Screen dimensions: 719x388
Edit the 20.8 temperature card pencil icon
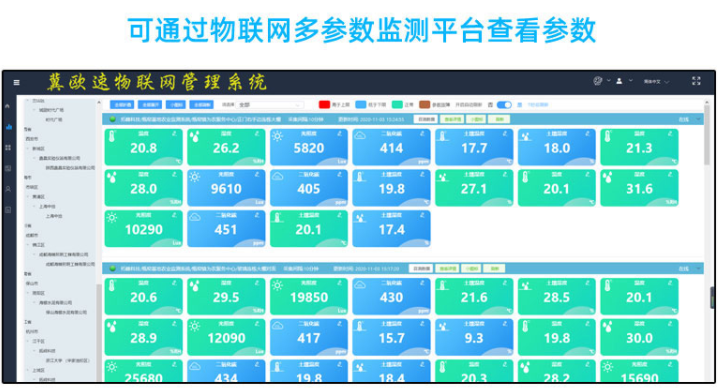coord(174,134)
